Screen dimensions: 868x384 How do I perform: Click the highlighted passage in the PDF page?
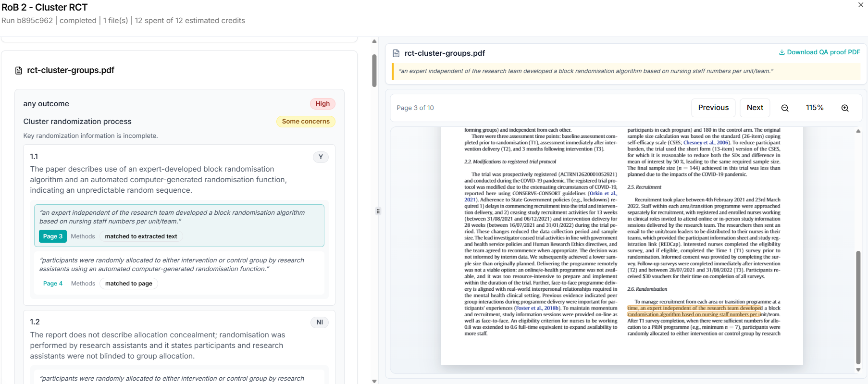(x=695, y=311)
